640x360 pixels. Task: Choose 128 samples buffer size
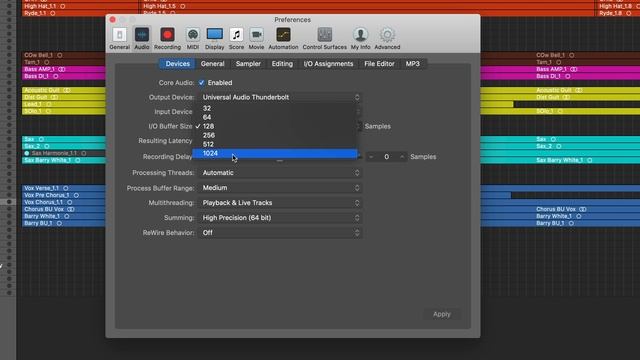pos(275,126)
